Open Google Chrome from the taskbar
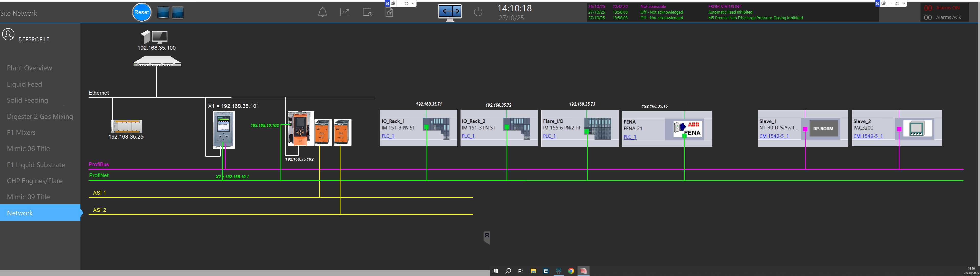Screen dimensions: 980x276 pos(571,271)
